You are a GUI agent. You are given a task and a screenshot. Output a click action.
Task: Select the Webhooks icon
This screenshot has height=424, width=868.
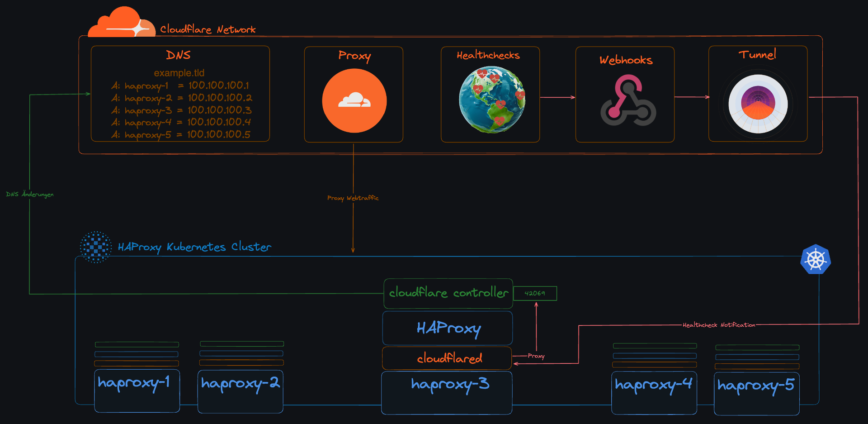628,100
